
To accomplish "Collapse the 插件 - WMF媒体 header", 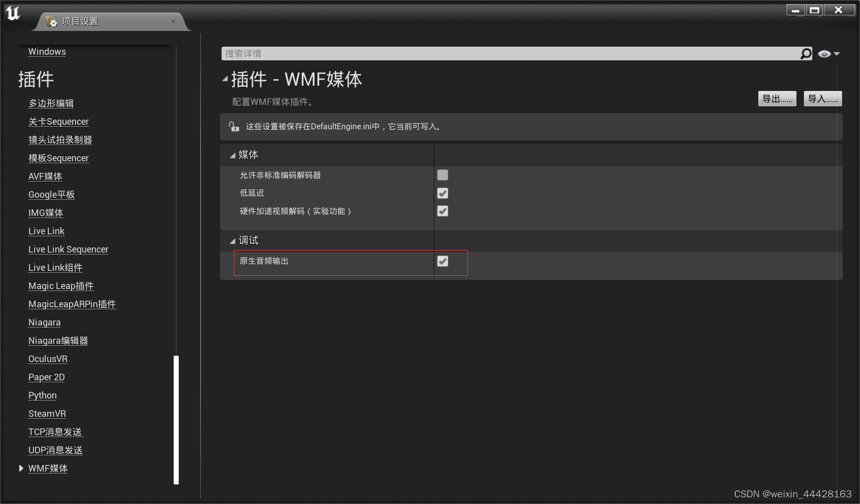I will (225, 79).
